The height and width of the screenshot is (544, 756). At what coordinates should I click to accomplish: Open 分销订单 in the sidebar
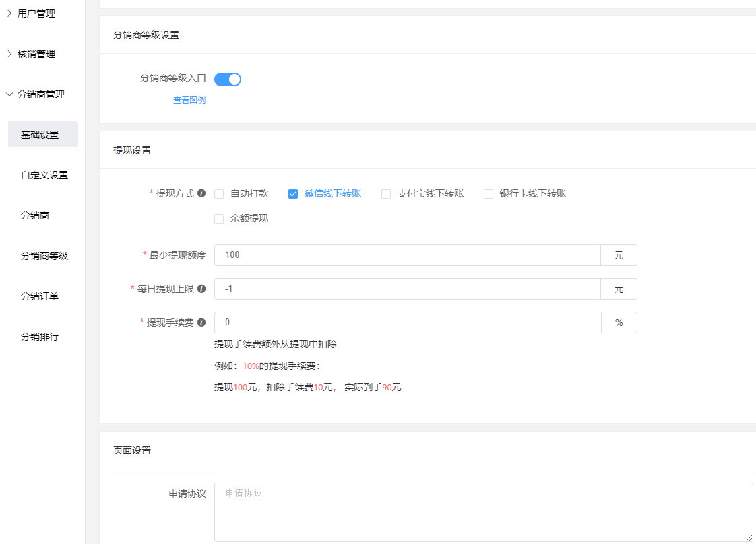(40, 296)
